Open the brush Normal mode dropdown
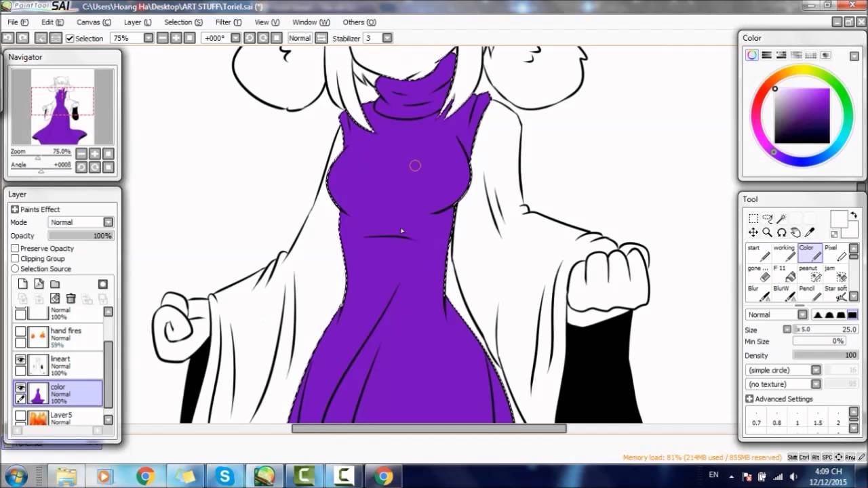Viewport: 868px width, 488px height. pyautogui.click(x=776, y=314)
